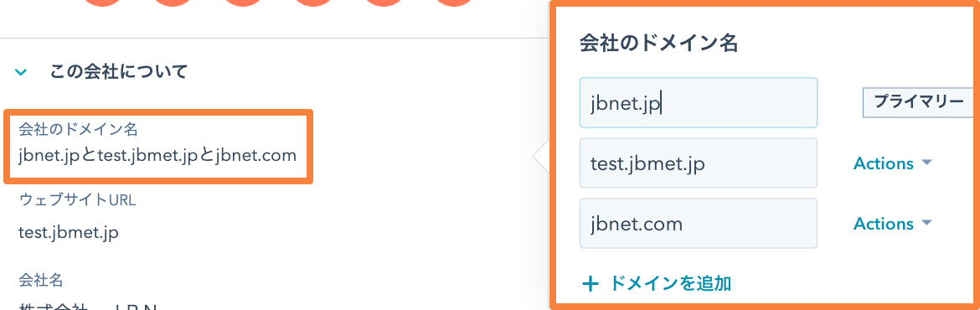Click the popover pointer arrow beside domain value
Viewport: 980px width, 310px height.
click(541, 158)
